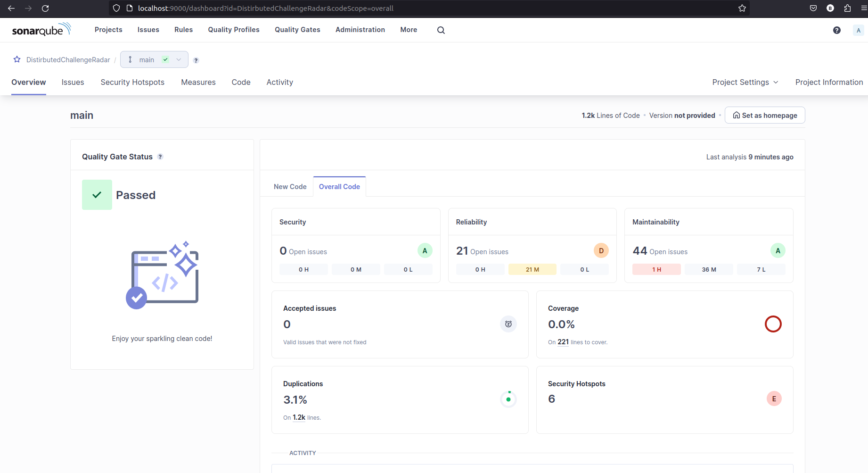868x473 pixels.
Task: Click the branch help question mark icon
Action: point(196,60)
